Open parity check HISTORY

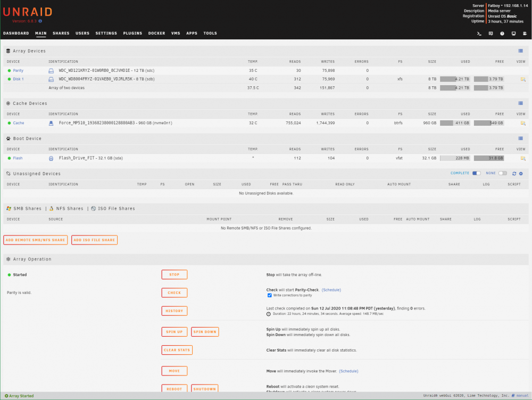pyautogui.click(x=174, y=311)
